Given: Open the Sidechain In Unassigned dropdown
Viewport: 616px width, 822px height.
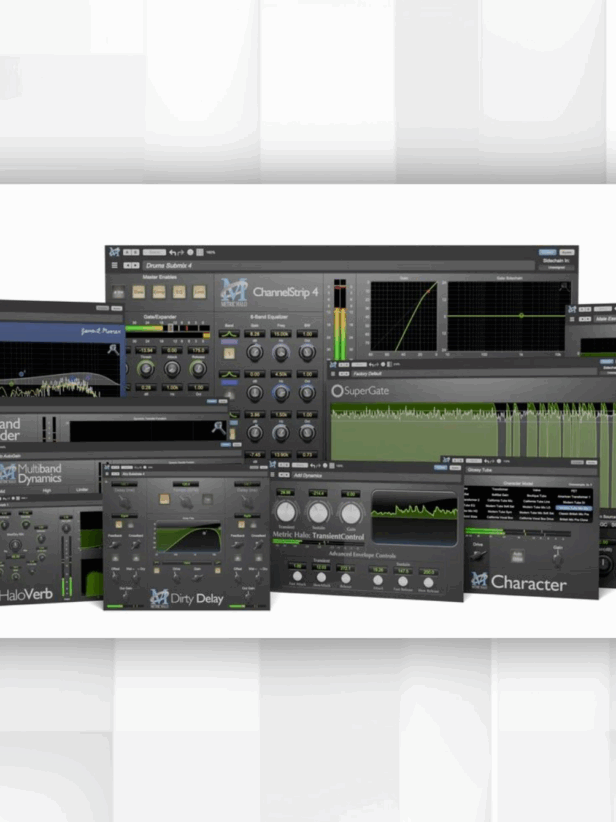Looking at the screenshot, I should (x=556, y=267).
